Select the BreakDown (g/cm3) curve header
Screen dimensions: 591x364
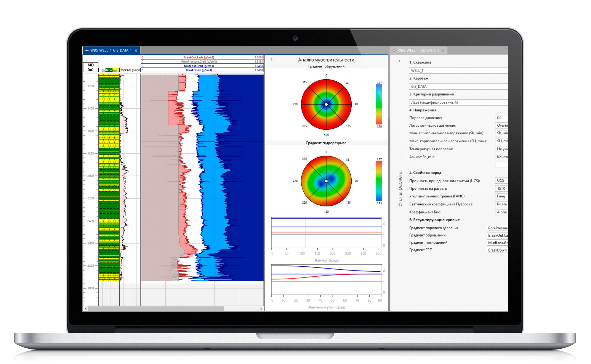pyautogui.click(x=202, y=70)
